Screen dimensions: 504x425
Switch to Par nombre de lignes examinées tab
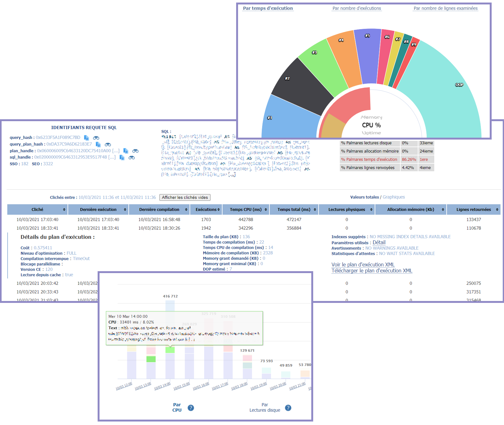tap(445, 8)
